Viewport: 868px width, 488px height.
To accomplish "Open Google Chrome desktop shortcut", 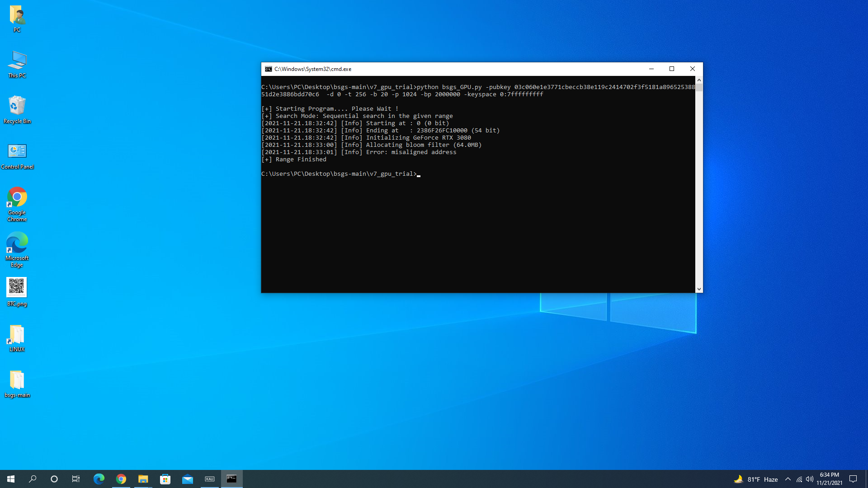I will coord(17,197).
